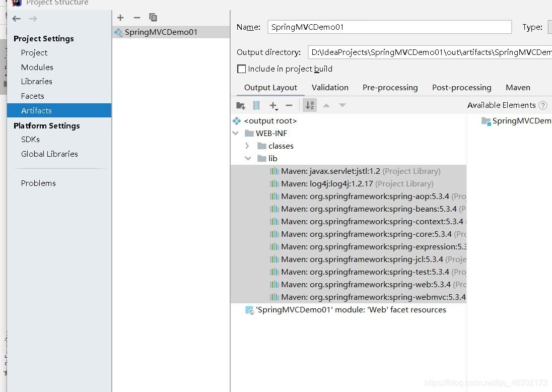Switch to the Output Layout tab
Viewport: 552px width, 392px height.
(270, 88)
